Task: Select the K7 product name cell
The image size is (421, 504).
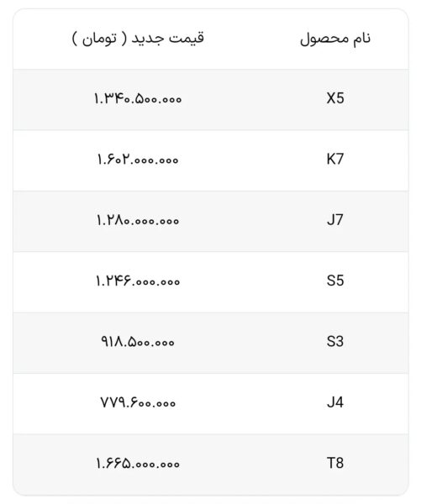Action: pos(335,159)
